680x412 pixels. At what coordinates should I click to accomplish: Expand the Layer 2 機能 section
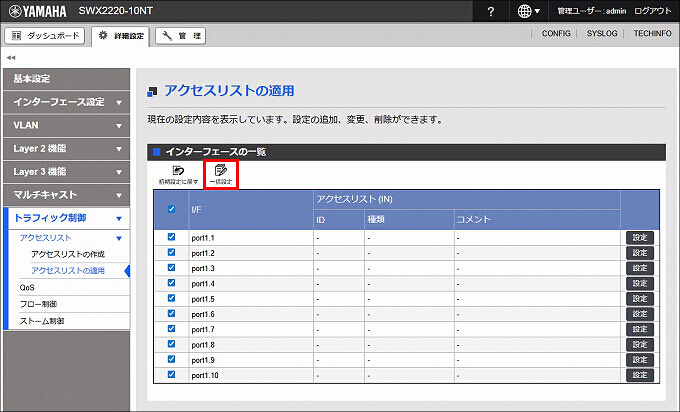(x=65, y=148)
